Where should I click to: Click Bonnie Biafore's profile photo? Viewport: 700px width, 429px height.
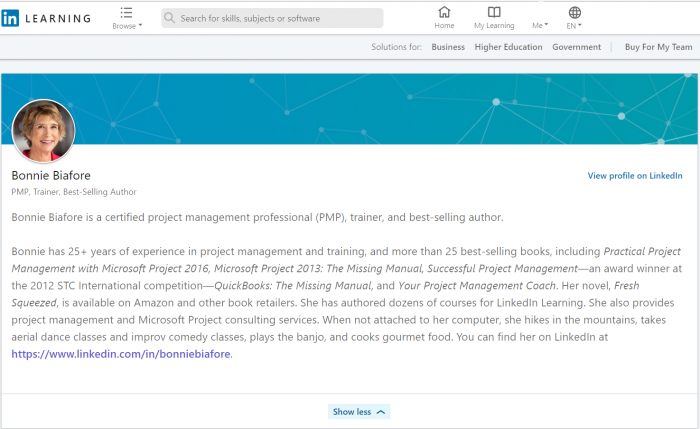coord(43,131)
